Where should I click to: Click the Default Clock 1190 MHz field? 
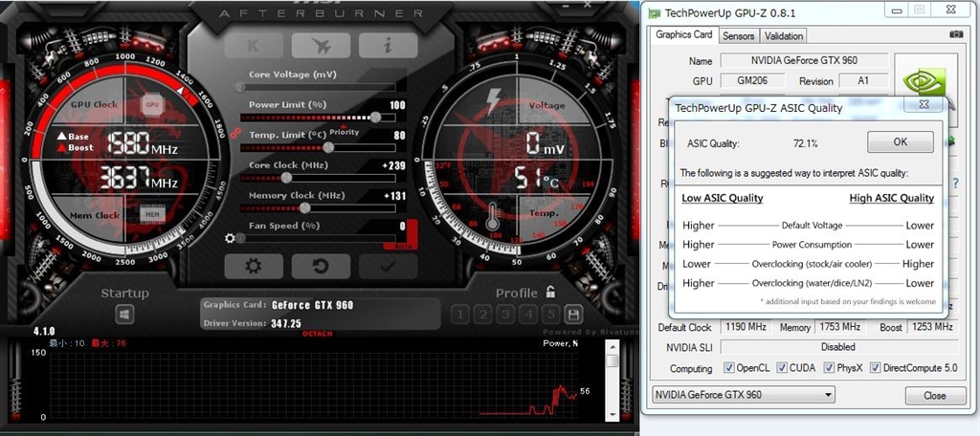(746, 327)
